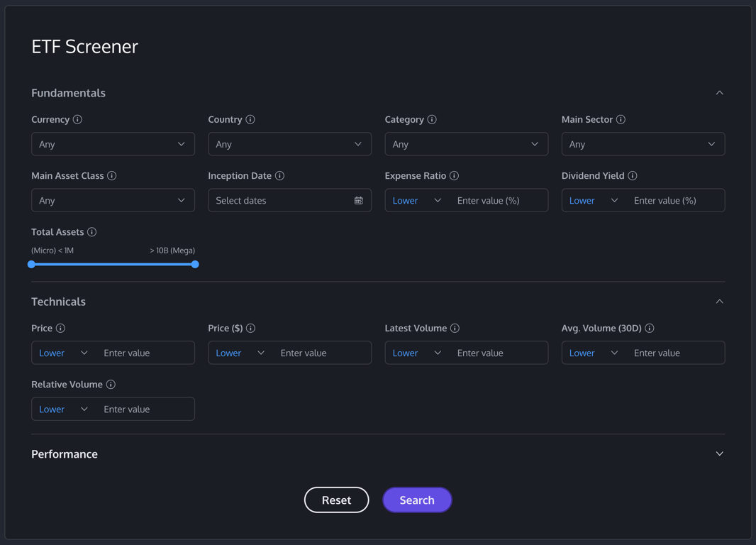Focus the Price value field
The height and width of the screenshot is (545, 756).
(x=145, y=353)
